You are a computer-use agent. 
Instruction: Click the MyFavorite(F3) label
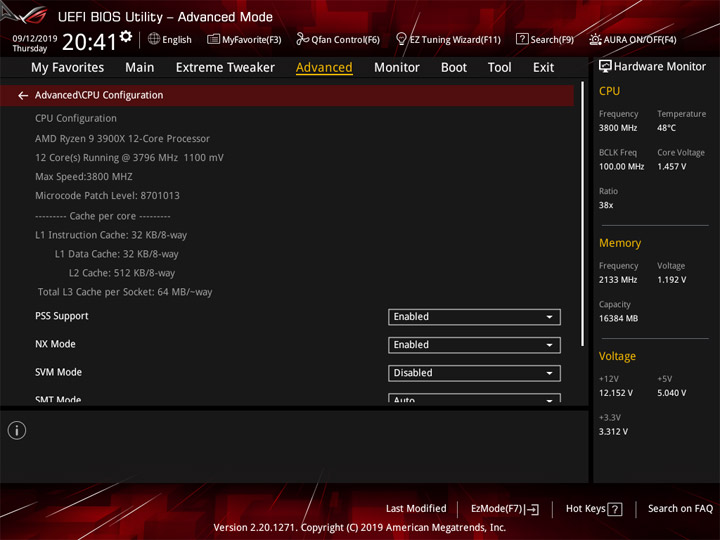(252, 39)
